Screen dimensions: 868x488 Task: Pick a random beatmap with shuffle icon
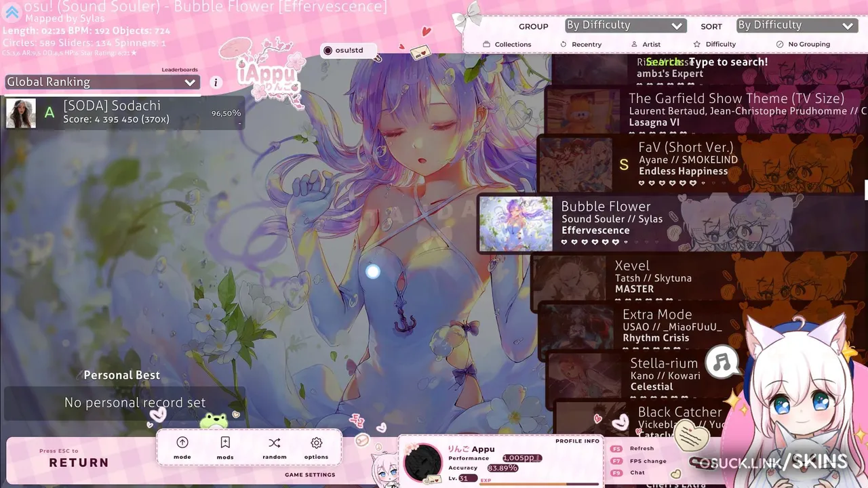pyautogui.click(x=274, y=443)
